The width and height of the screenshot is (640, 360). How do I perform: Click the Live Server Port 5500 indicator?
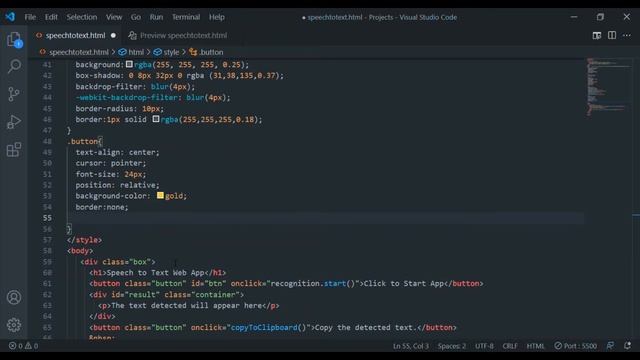pos(576,346)
